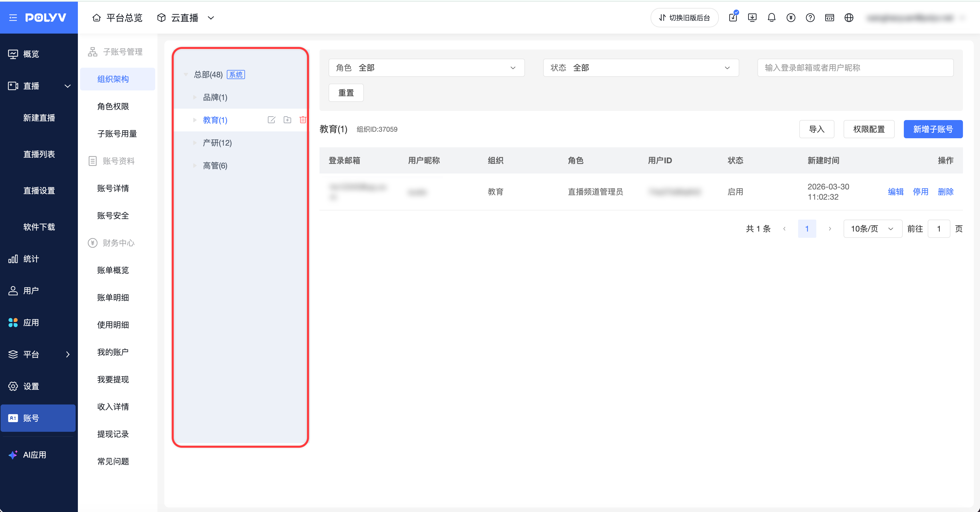
Task: Edit the 教育 organization with the pencil icon
Action: click(x=271, y=120)
